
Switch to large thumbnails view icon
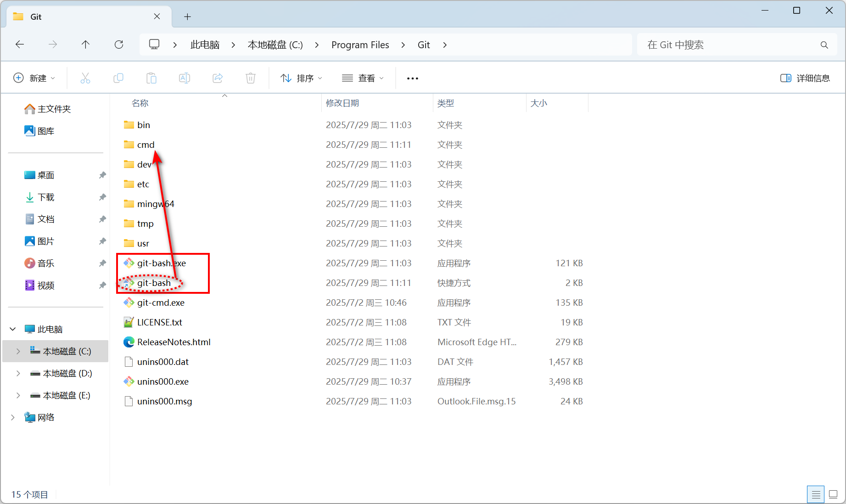tap(833, 494)
